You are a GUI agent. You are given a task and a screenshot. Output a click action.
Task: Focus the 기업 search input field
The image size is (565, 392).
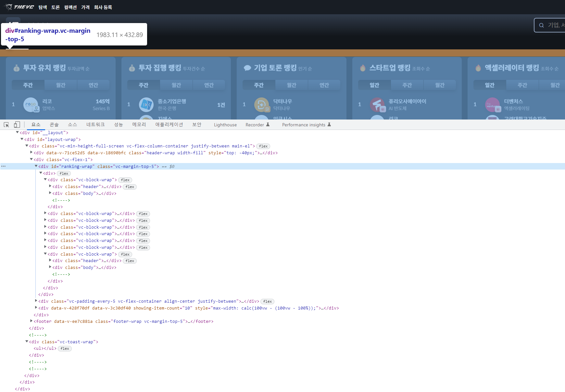tap(550, 25)
